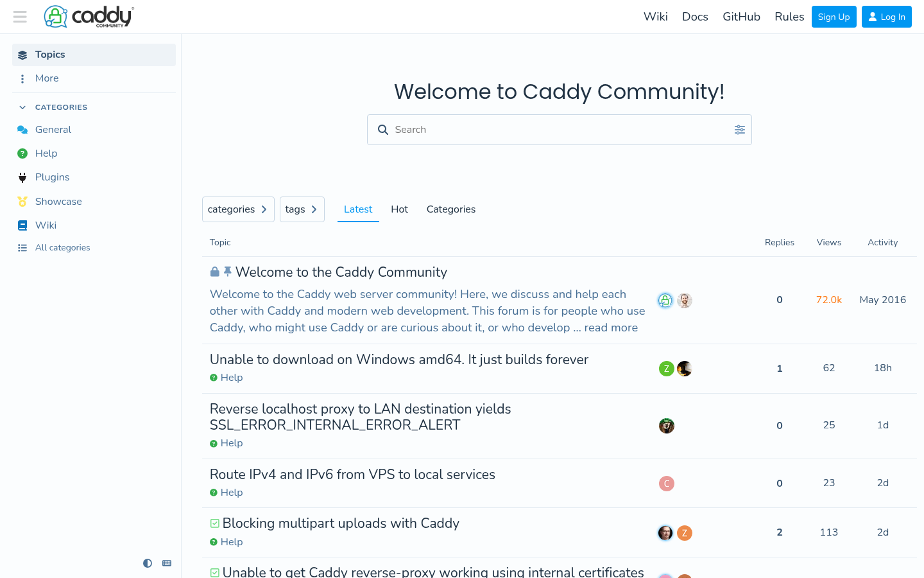The width and height of the screenshot is (924, 578).
Task: Click the photo avatar on Blocking multipart topic
Action: 665,533
